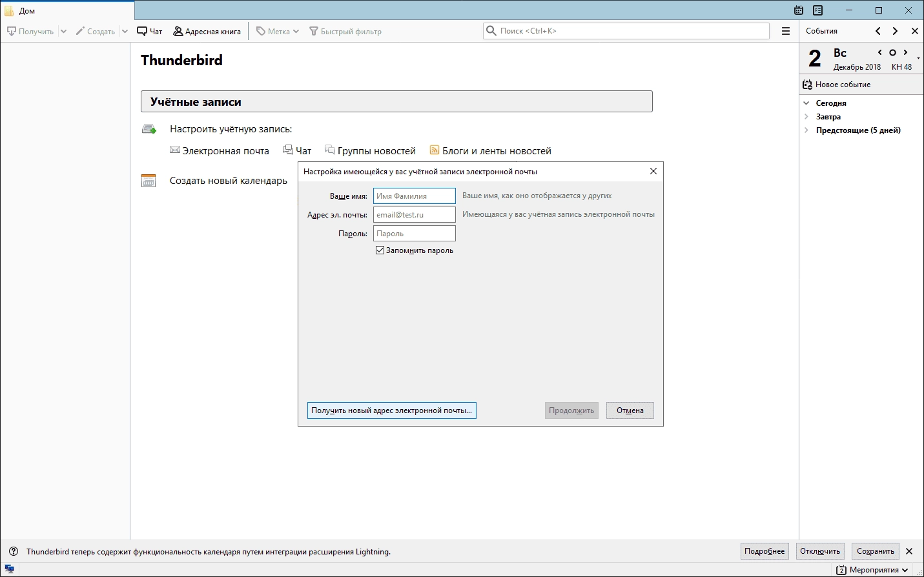The image size is (924, 577).
Task: Click the Создать (Write) toolbar button
Action: (95, 31)
